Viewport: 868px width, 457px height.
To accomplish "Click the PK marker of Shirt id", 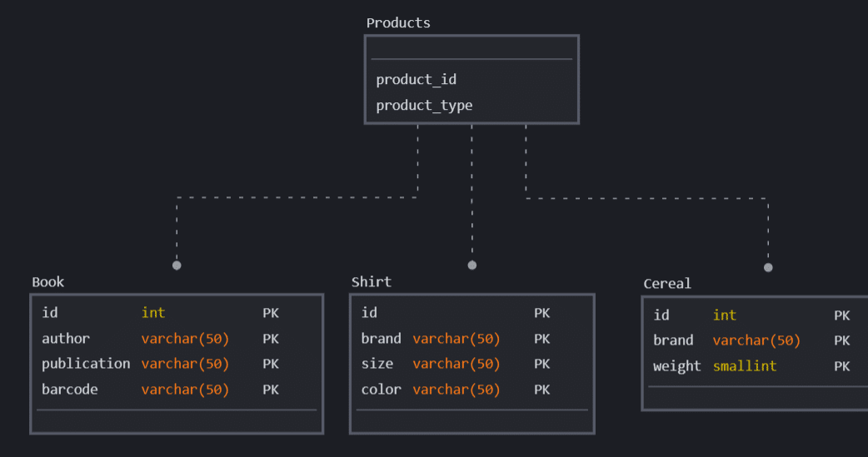I will click(541, 313).
